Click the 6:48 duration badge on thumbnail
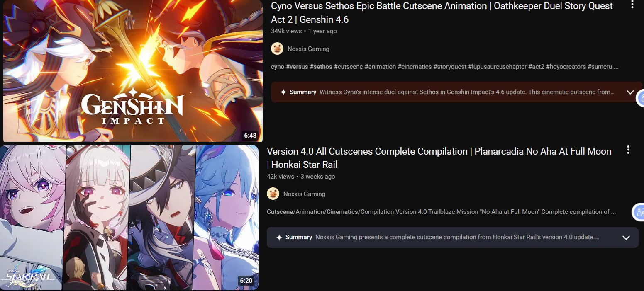 (x=250, y=136)
